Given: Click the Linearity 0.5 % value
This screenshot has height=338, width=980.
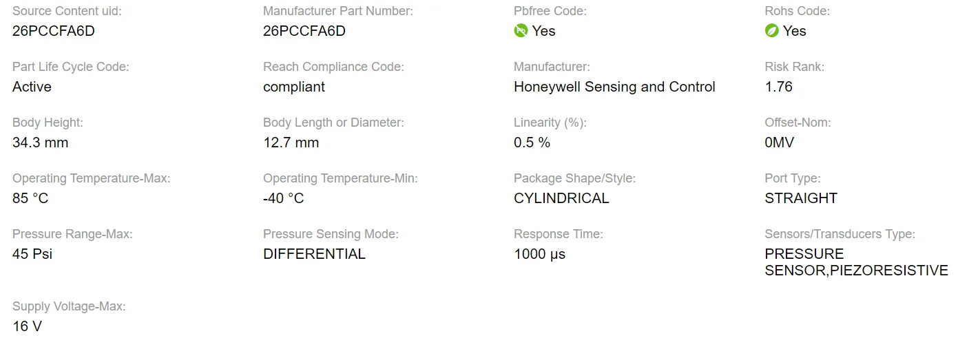Looking at the screenshot, I should [x=532, y=142].
